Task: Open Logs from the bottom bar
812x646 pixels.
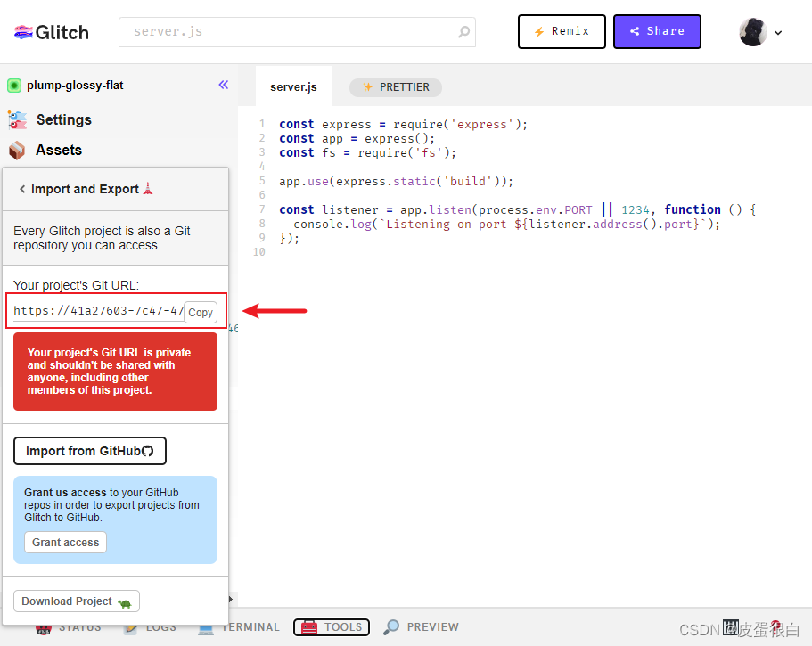Action: click(x=150, y=627)
